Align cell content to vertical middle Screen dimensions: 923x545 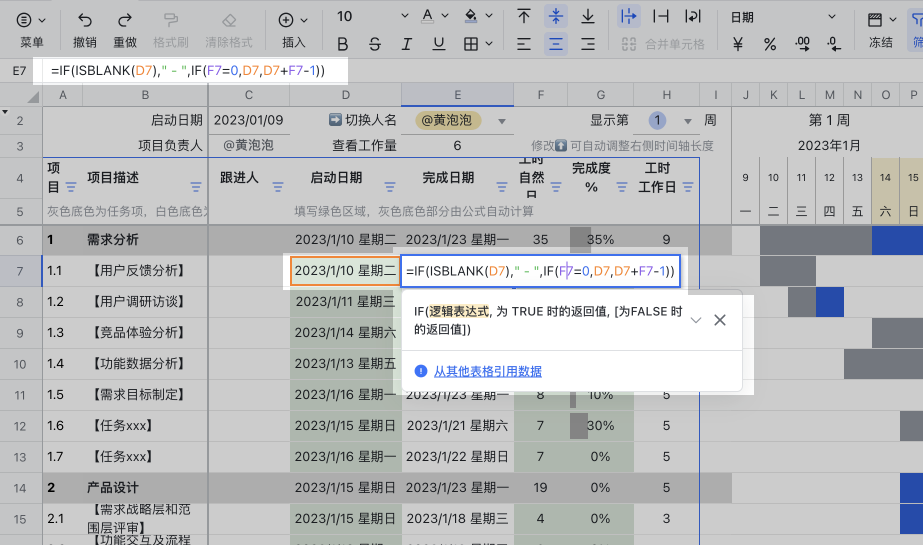556,16
